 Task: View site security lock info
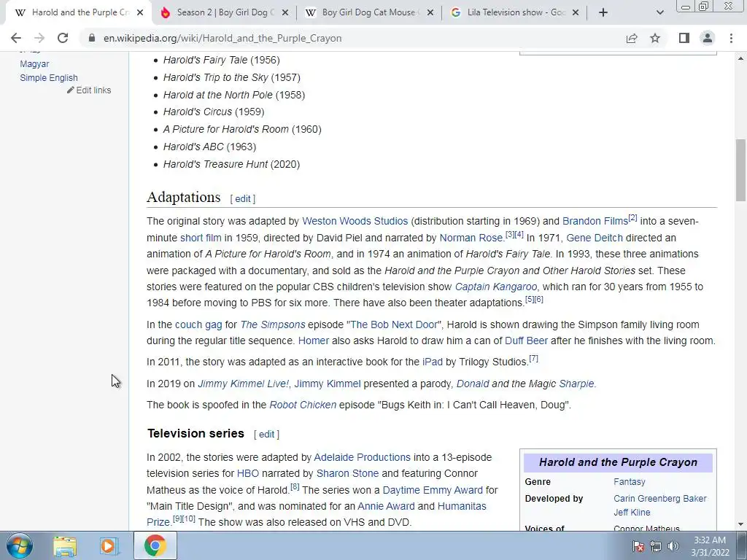point(92,38)
